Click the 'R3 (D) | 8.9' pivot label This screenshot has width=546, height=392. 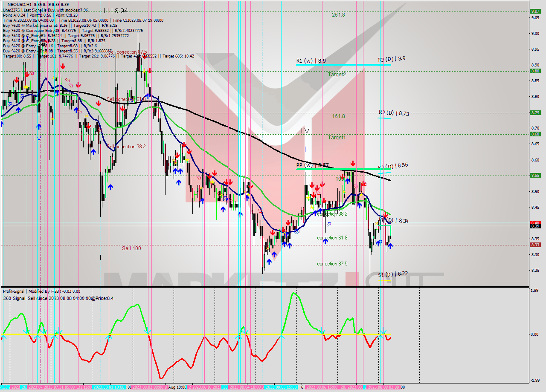point(392,59)
